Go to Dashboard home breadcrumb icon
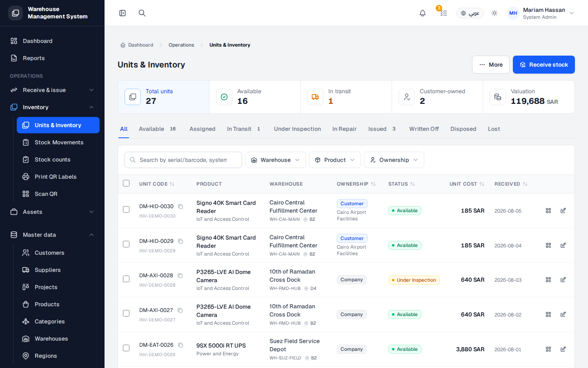 [x=123, y=45]
